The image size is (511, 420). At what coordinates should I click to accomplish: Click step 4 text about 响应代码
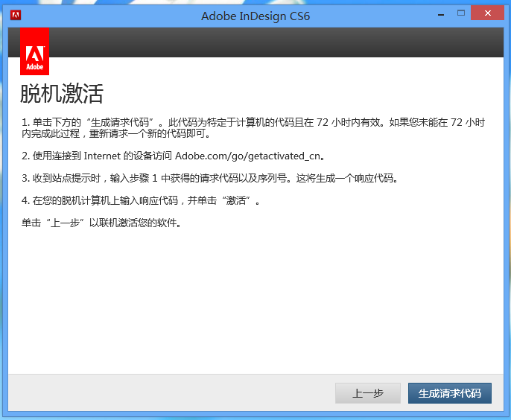coord(141,200)
